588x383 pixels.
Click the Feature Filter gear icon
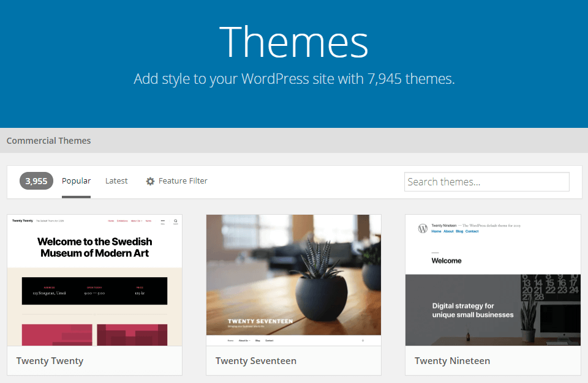[150, 181]
